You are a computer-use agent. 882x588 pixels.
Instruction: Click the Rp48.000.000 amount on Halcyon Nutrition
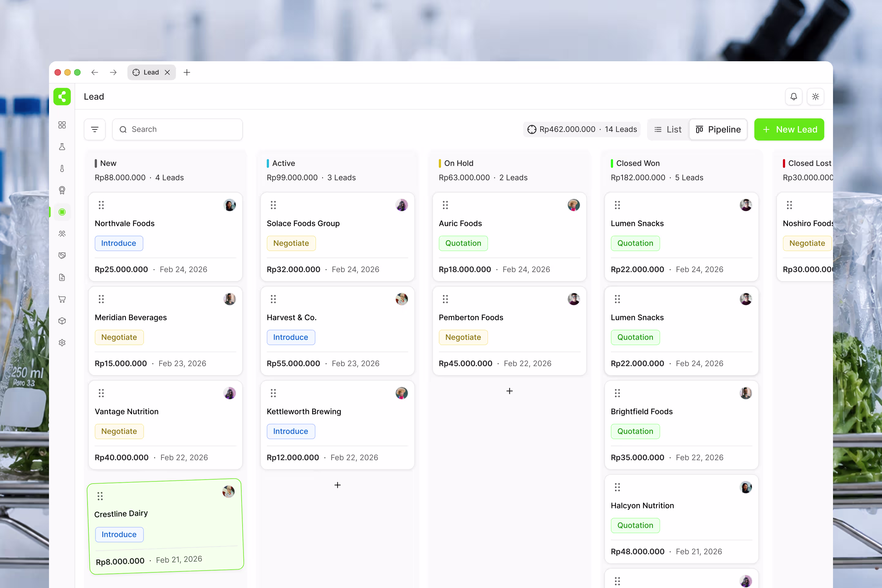pyautogui.click(x=638, y=552)
